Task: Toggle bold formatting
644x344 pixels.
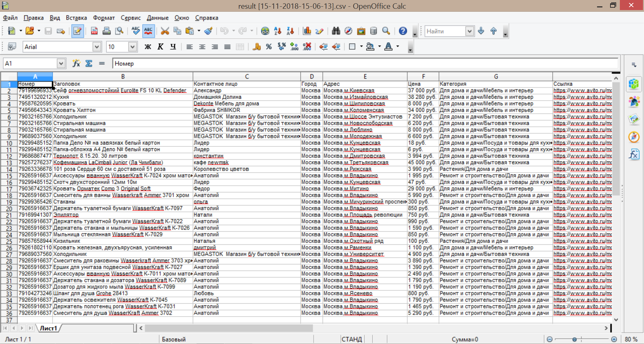Action: (148, 47)
